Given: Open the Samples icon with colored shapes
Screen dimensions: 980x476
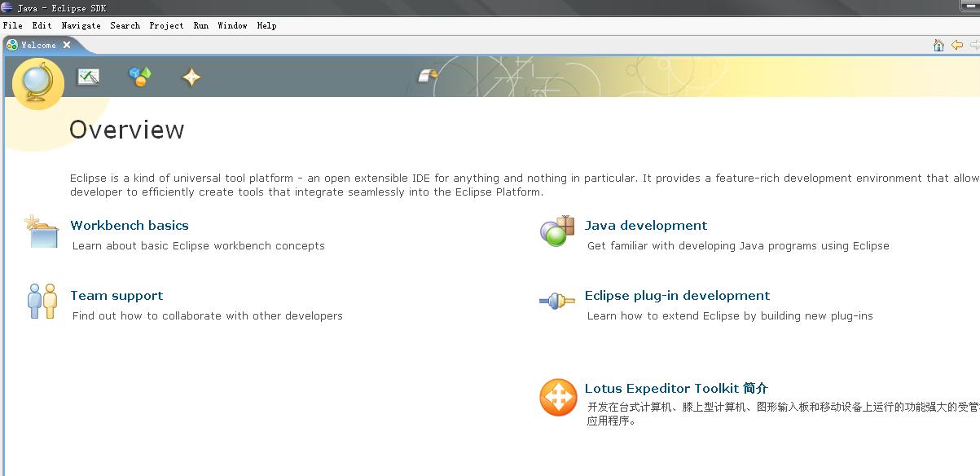Looking at the screenshot, I should tap(140, 77).
